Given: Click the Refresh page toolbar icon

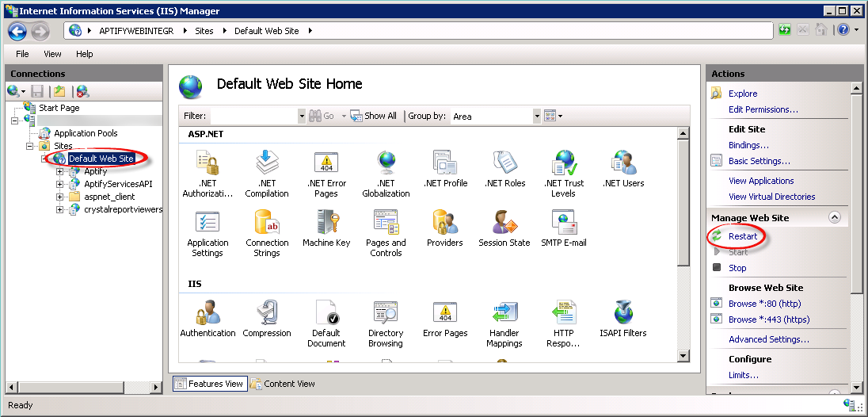Looking at the screenshot, I should pyautogui.click(x=784, y=30).
